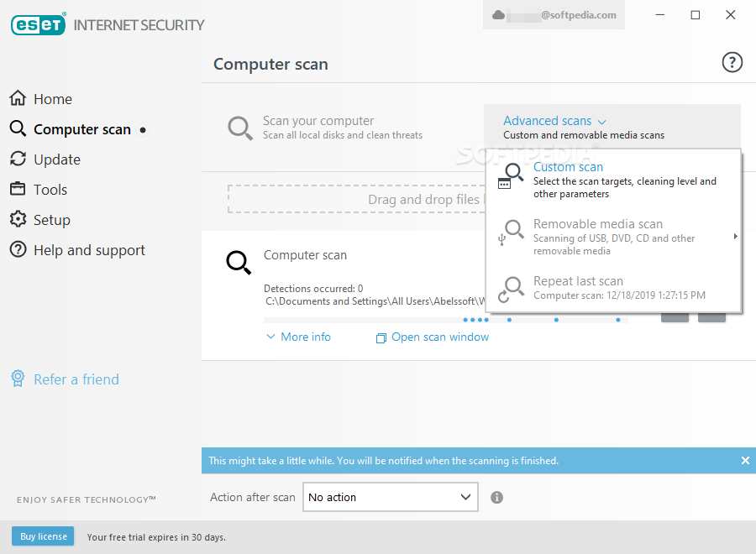
Task: Click the ESET logo
Action: (38, 24)
